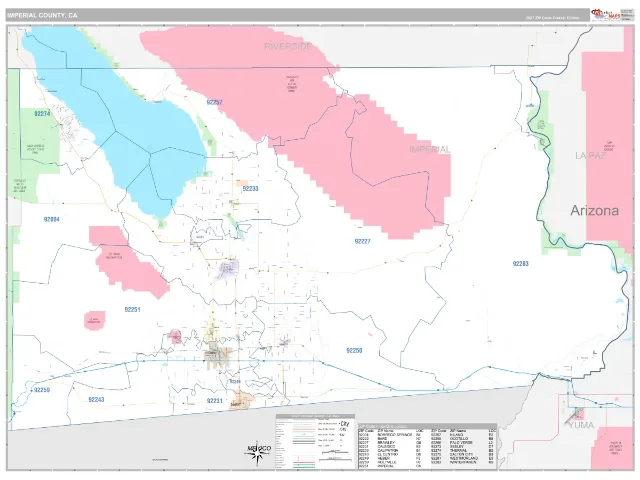Click the 'IMPERIAL COUNTY, CA' map title
The width and height of the screenshot is (640, 480).
(x=42, y=16)
